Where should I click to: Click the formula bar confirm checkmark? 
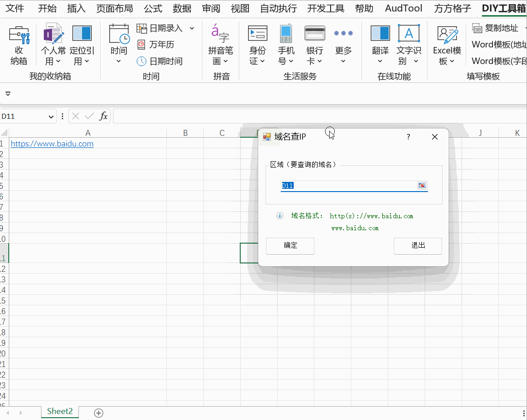[x=89, y=116]
